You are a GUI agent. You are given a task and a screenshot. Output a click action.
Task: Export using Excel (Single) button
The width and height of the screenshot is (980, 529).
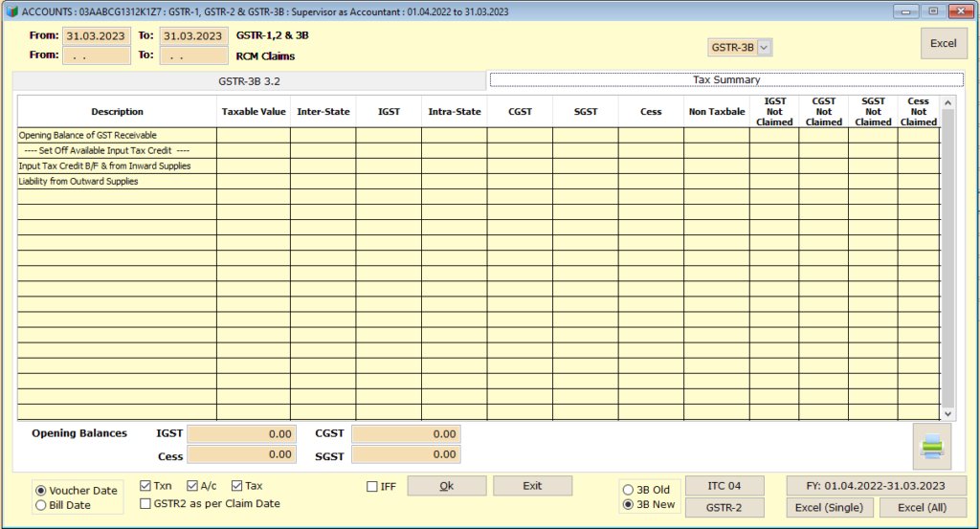(x=830, y=508)
